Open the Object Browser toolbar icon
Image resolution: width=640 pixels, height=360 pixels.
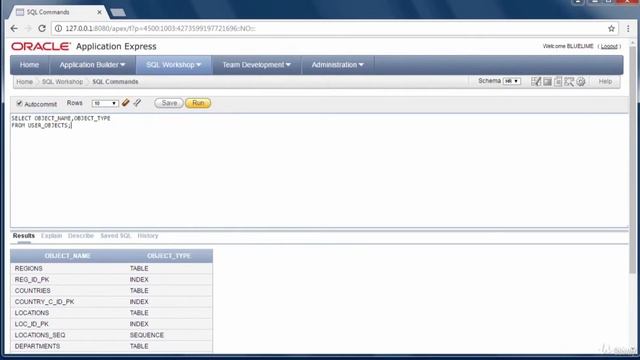[536, 81]
